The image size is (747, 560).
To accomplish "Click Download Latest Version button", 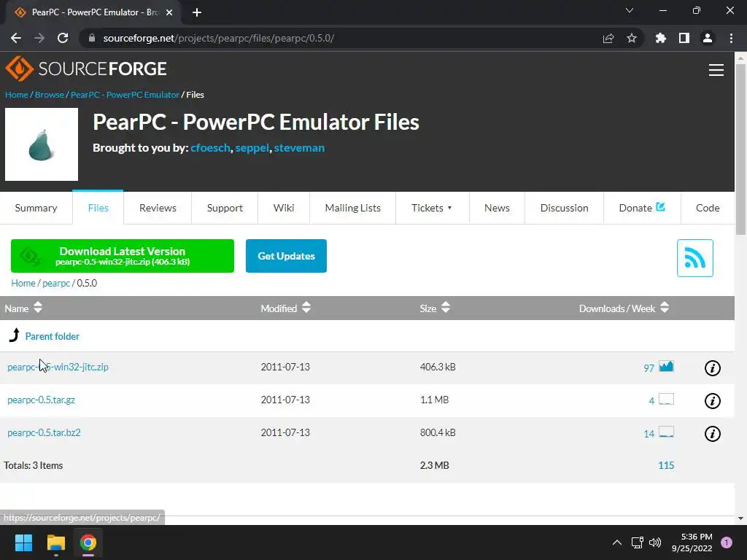I will pyautogui.click(x=123, y=256).
